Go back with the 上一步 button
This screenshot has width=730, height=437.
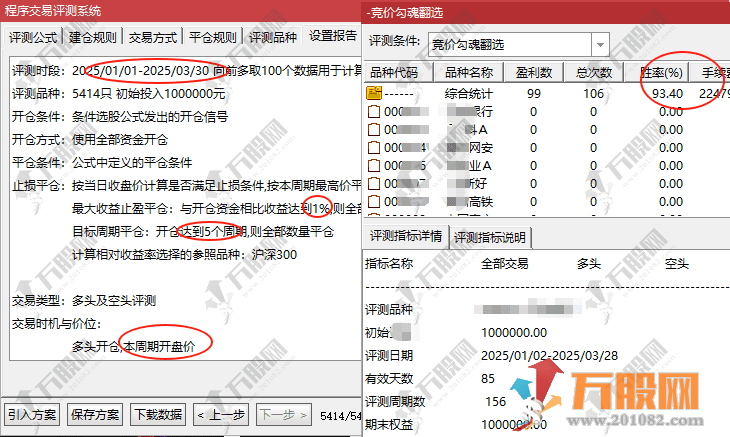[x=221, y=414]
